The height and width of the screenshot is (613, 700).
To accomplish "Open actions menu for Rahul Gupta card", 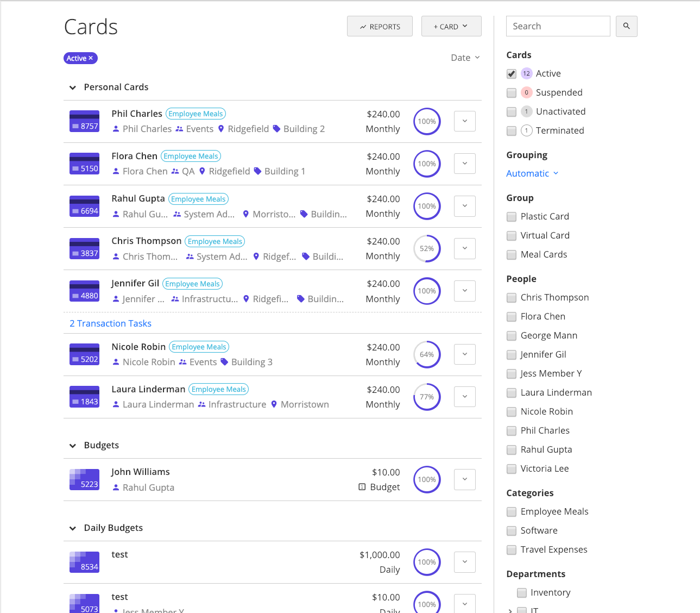I will coord(464,206).
